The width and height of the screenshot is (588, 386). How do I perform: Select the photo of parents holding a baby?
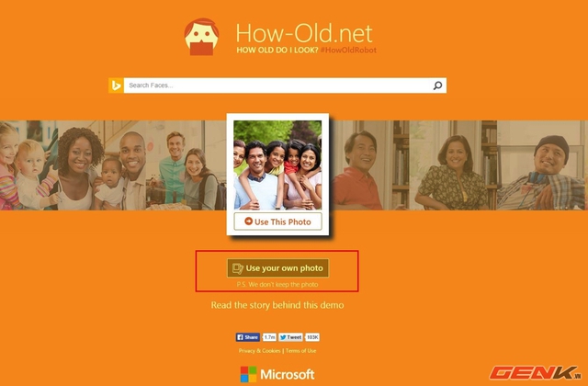[x=101, y=165]
